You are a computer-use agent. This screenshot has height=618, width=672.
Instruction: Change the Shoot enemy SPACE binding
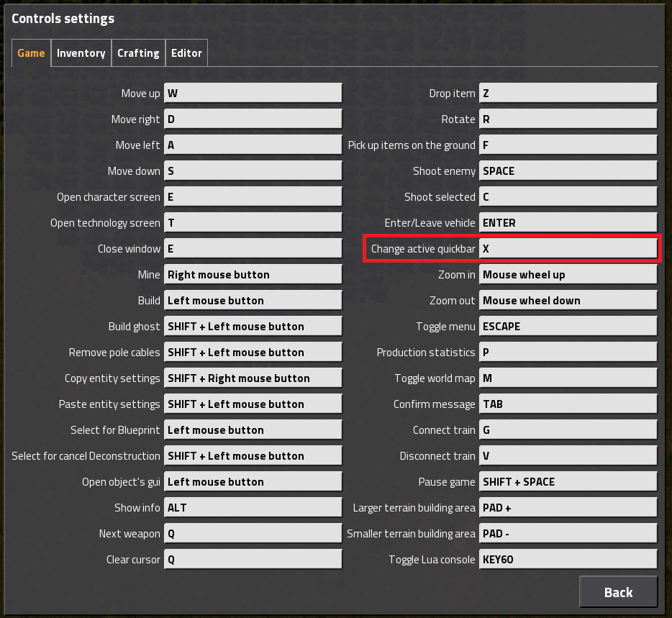(568, 171)
